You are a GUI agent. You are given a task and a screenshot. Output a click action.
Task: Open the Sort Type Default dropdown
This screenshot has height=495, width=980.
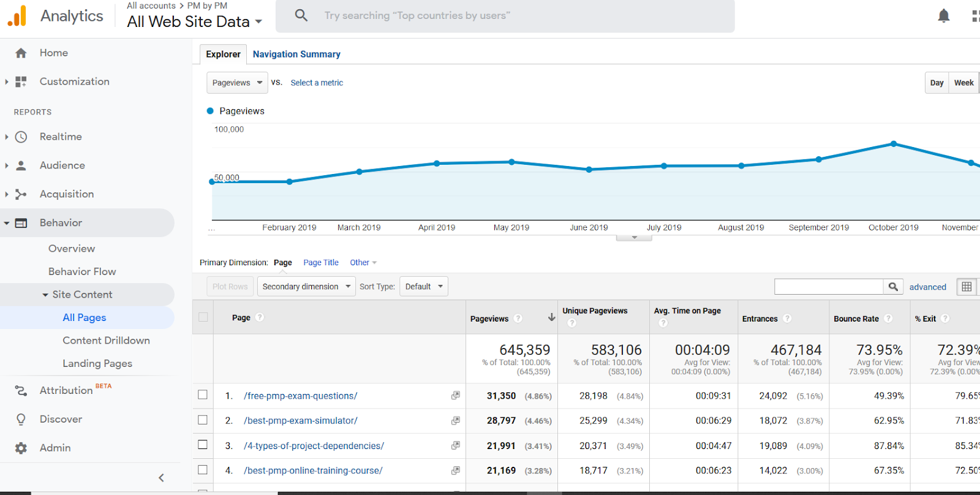pos(424,287)
